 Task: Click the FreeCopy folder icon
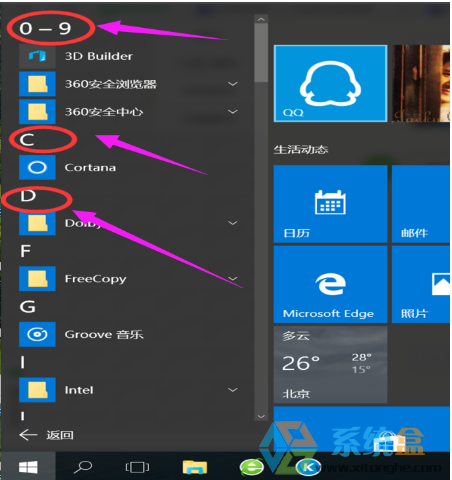(x=37, y=279)
